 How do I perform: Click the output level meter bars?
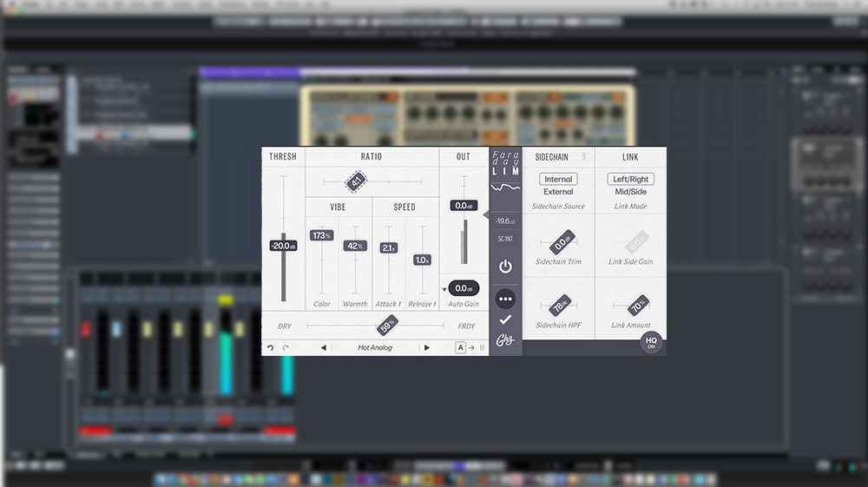pos(464,242)
